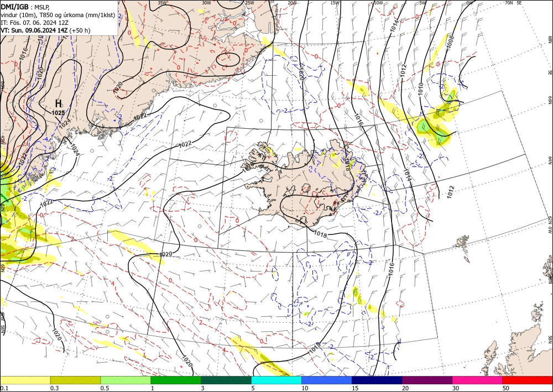This screenshot has height=392, width=553.
Task: Click the '0.3' legend scale value
Action: coord(54,388)
